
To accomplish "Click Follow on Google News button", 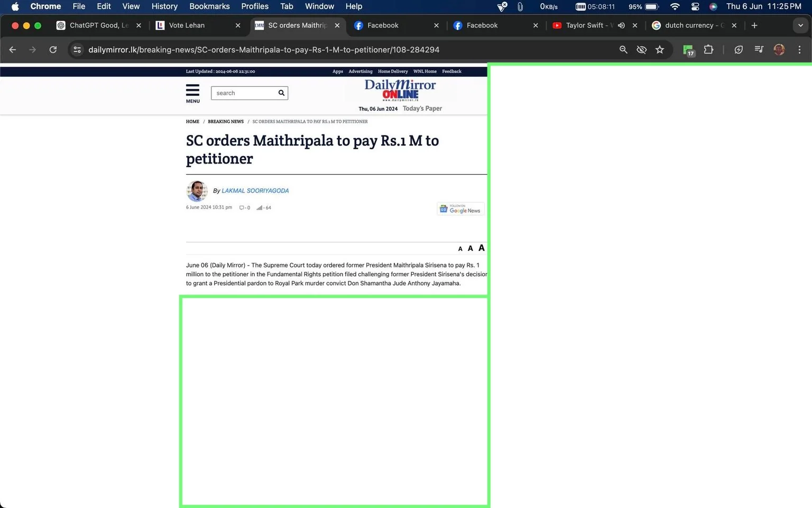I will click(460, 209).
